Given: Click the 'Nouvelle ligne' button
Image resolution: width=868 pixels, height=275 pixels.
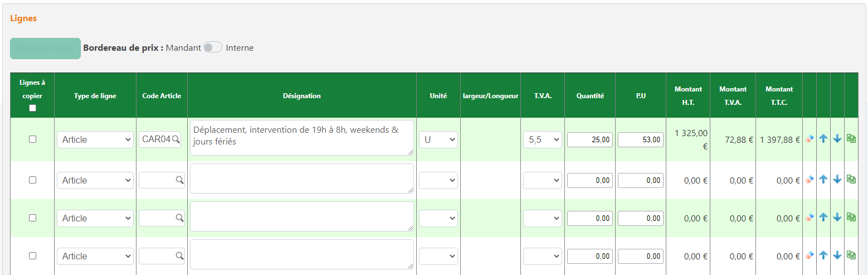Looking at the screenshot, I should tap(45, 49).
